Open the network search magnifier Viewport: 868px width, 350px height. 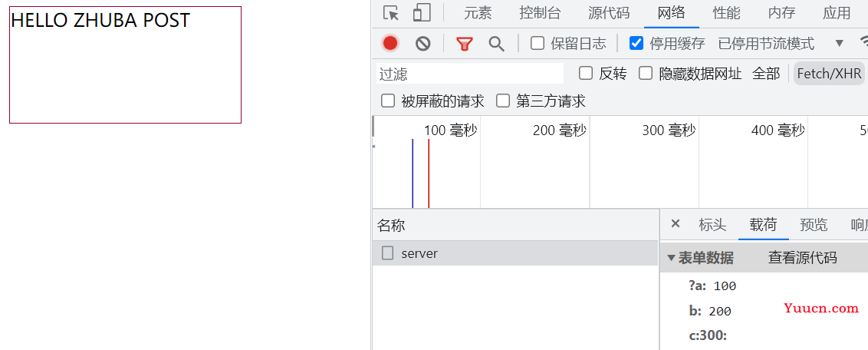(497, 44)
